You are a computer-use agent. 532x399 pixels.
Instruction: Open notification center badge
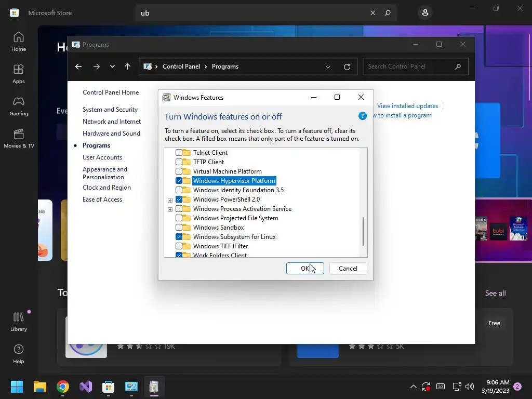coord(517,387)
